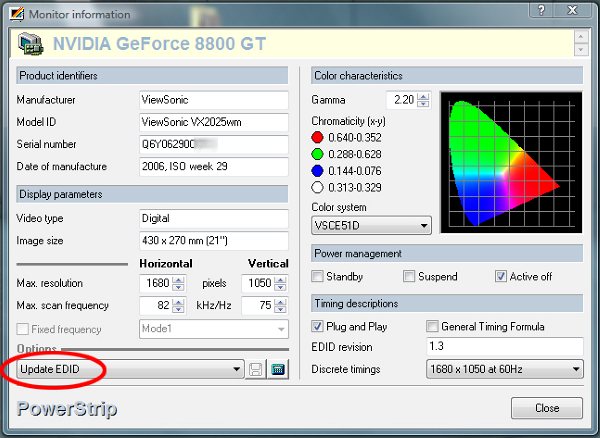Increase horizontal scan frequency 82
This screenshot has height=438, width=600.
178,302
